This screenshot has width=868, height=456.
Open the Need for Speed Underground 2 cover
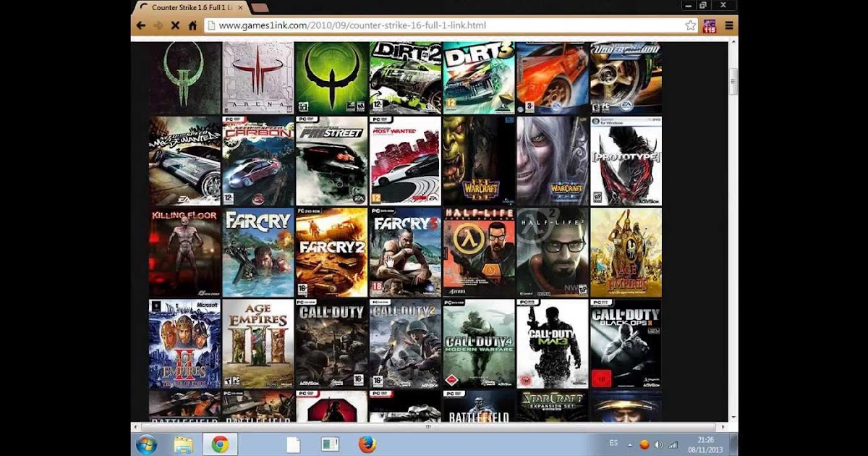(626, 78)
